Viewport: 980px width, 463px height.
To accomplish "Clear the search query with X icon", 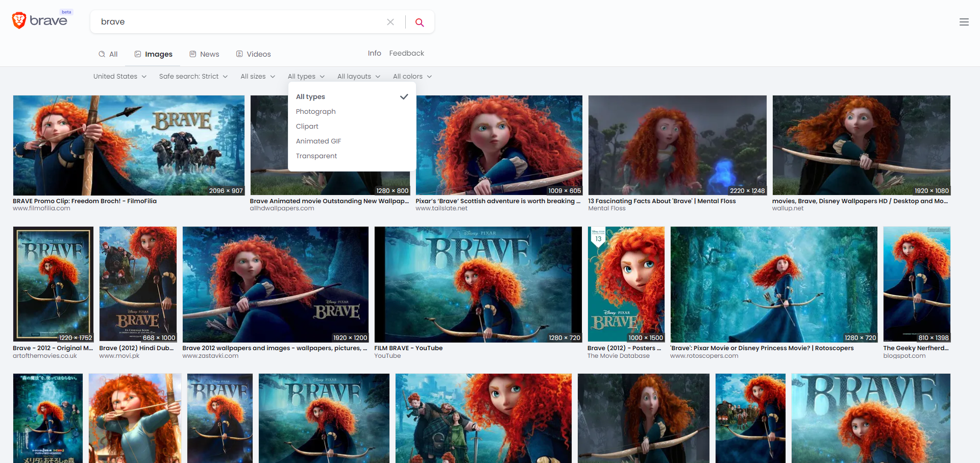I will coord(390,22).
